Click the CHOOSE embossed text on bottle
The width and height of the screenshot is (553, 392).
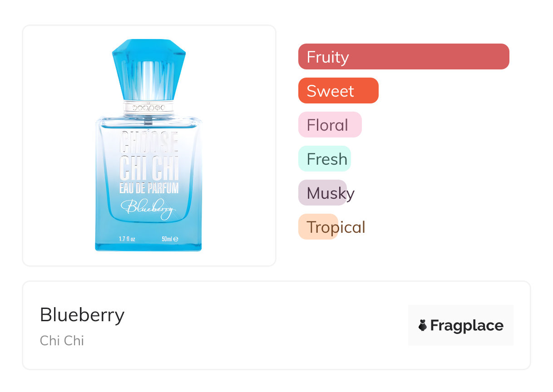148,142
